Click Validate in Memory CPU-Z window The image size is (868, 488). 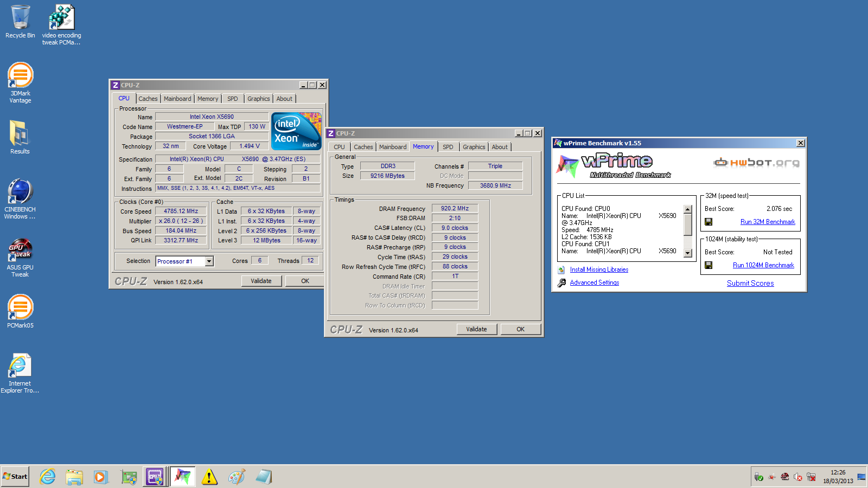pyautogui.click(x=477, y=329)
